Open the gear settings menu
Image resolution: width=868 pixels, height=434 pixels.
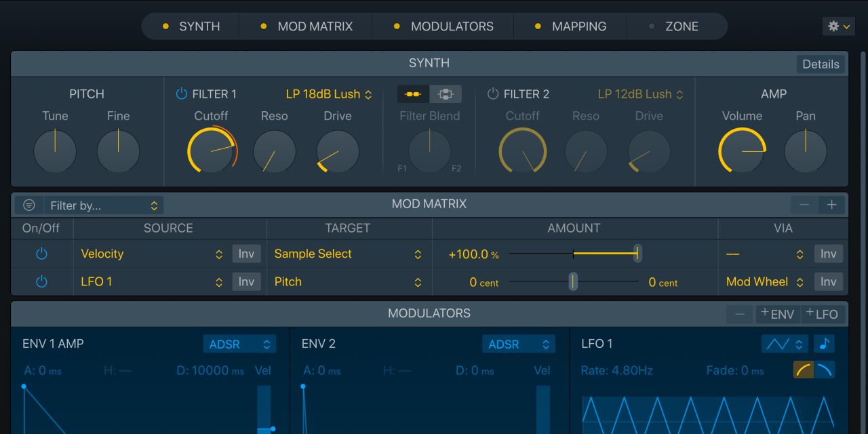point(838,26)
